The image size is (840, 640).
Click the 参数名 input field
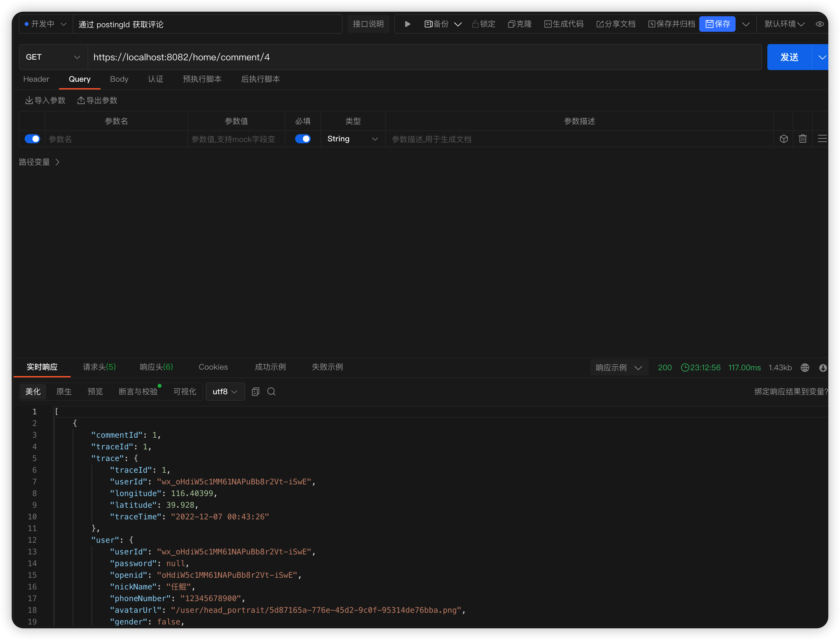tap(116, 139)
